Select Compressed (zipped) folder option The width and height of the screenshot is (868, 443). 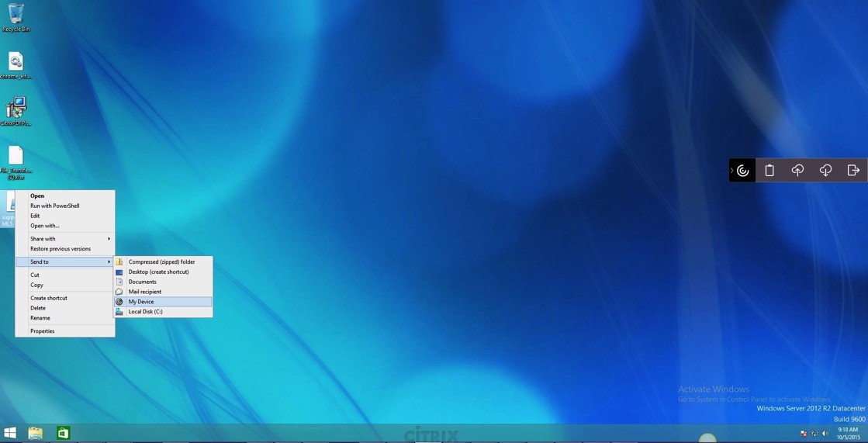163,262
